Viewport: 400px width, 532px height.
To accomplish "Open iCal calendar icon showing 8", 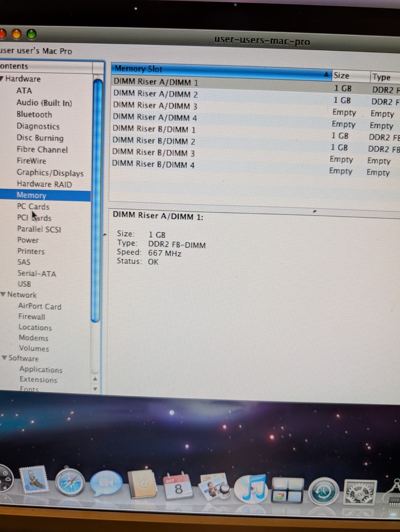I will click(178, 485).
